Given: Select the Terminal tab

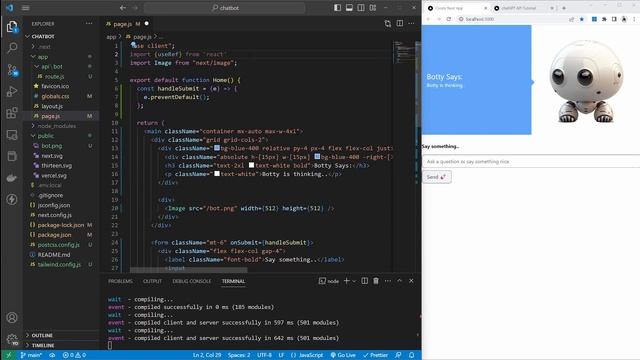Looking at the screenshot, I should click(x=233, y=281).
